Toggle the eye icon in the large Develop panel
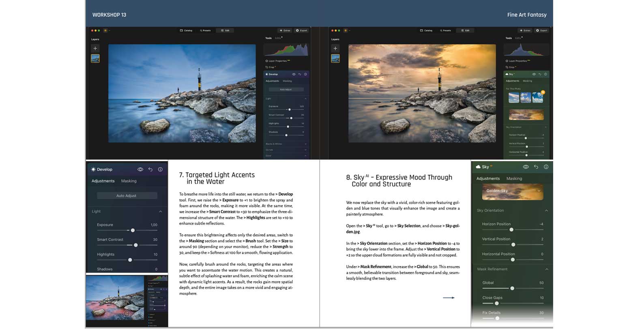The height and width of the screenshot is (329, 644). [x=140, y=169]
